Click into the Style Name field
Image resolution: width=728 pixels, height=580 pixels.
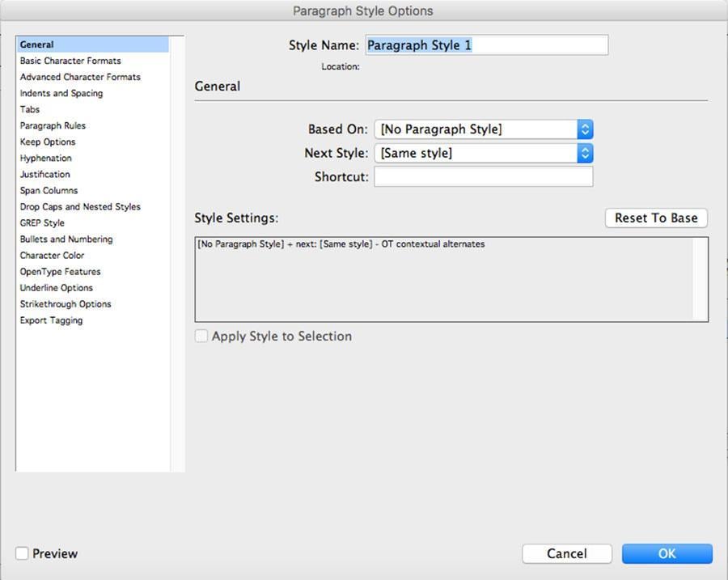point(486,45)
